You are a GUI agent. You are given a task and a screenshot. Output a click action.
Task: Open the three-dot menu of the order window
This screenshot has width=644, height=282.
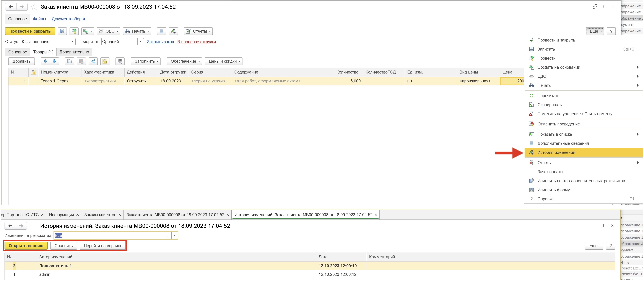tap(604, 7)
